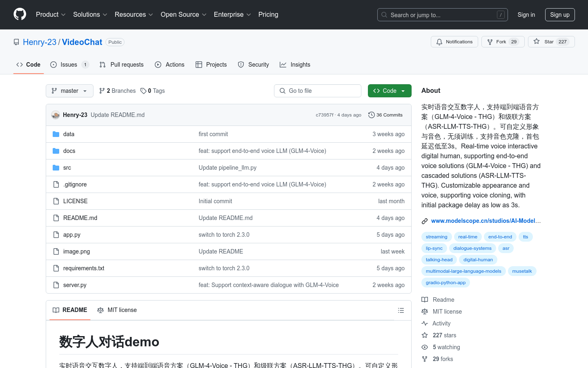Open the Pull requests tab

122,65
